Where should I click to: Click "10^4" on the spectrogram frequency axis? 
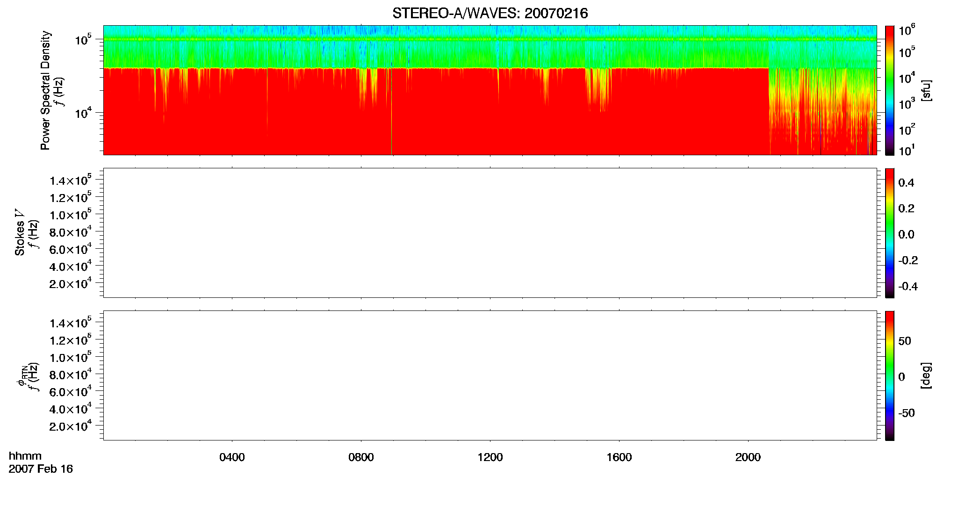(83, 112)
